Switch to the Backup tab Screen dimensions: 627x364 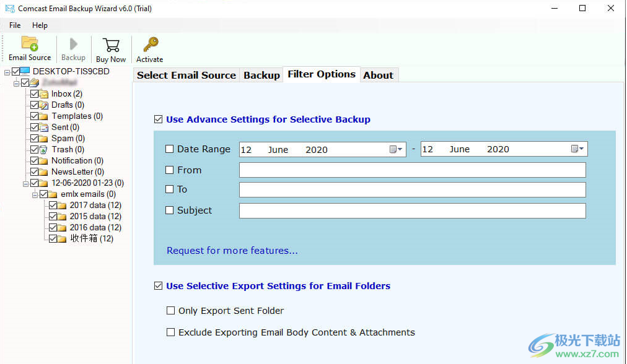click(261, 75)
